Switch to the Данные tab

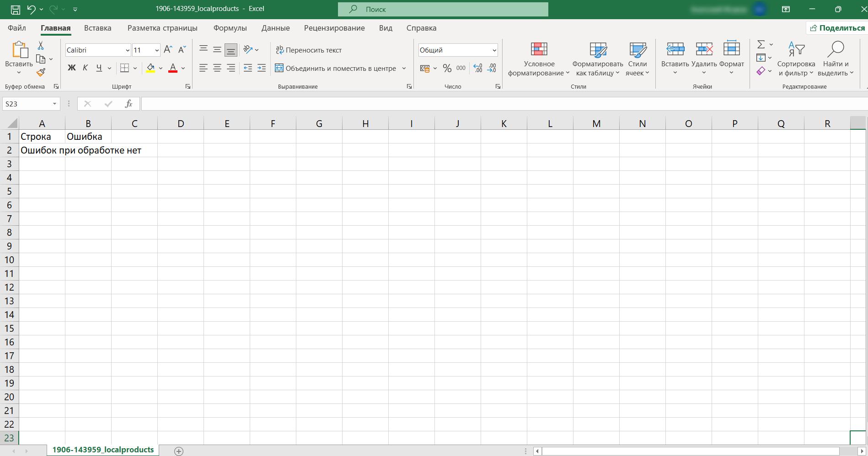point(275,28)
